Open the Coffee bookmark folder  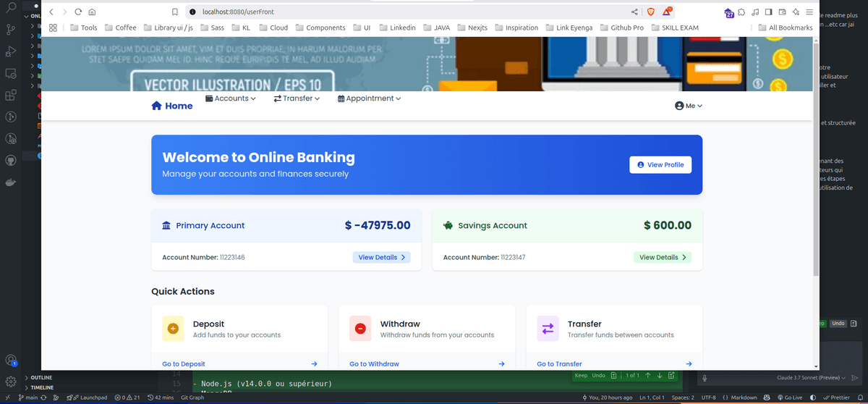pyautogui.click(x=120, y=28)
